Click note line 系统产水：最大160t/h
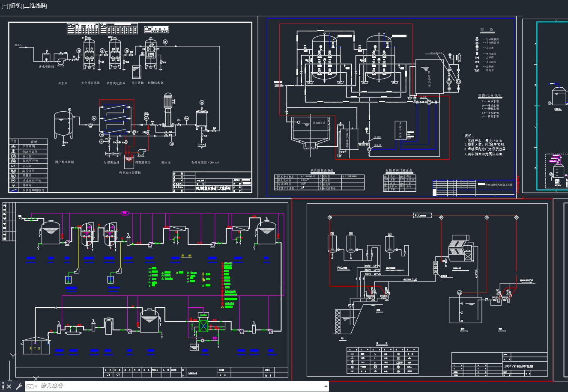 pyautogui.click(x=484, y=140)
